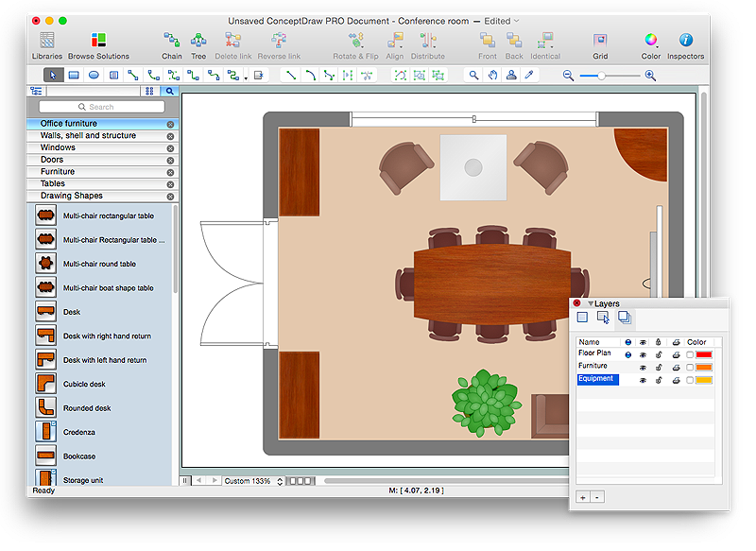Select the Multi-chair round table shape
Screen dimensions: 756x551
click(101, 264)
